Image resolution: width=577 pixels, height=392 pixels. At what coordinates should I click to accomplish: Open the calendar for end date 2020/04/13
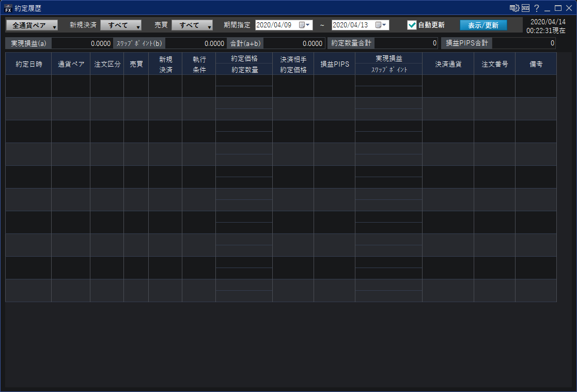[x=381, y=25]
